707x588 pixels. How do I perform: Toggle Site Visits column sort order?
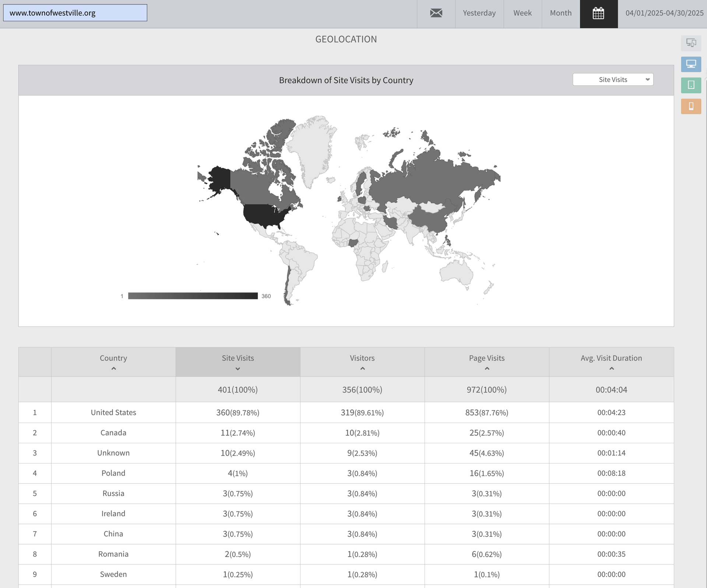[x=238, y=368]
